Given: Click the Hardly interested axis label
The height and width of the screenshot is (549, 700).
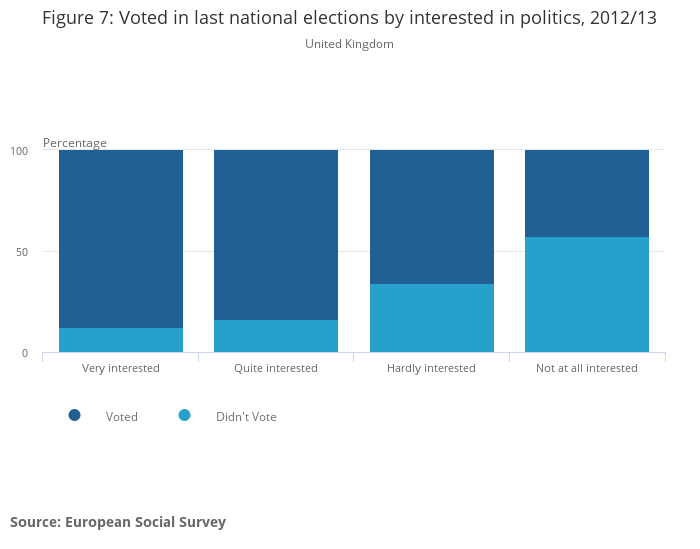Looking at the screenshot, I should (431, 368).
